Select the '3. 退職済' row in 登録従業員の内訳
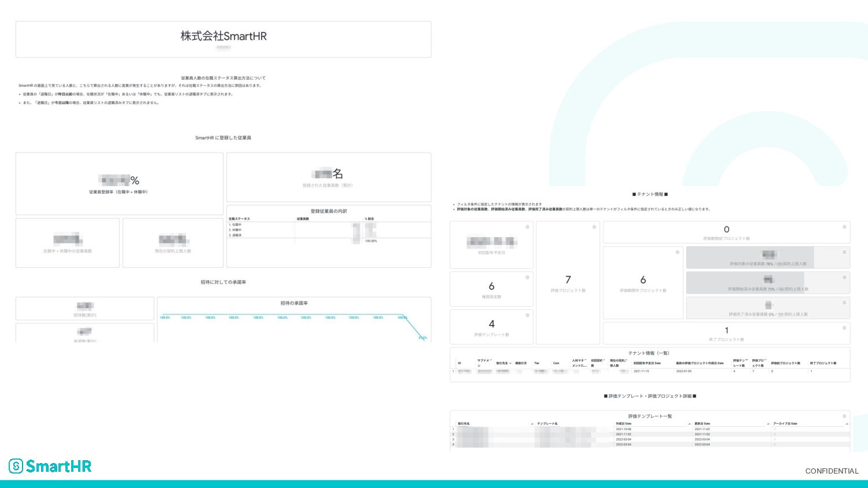The image size is (868, 488). click(x=329, y=235)
